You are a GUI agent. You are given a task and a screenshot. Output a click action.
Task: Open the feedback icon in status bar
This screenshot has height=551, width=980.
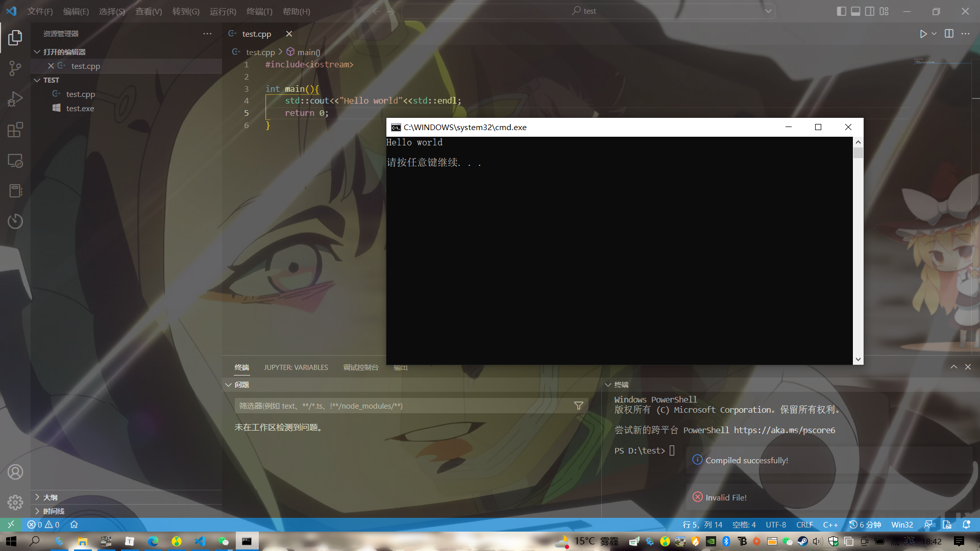tap(928, 524)
